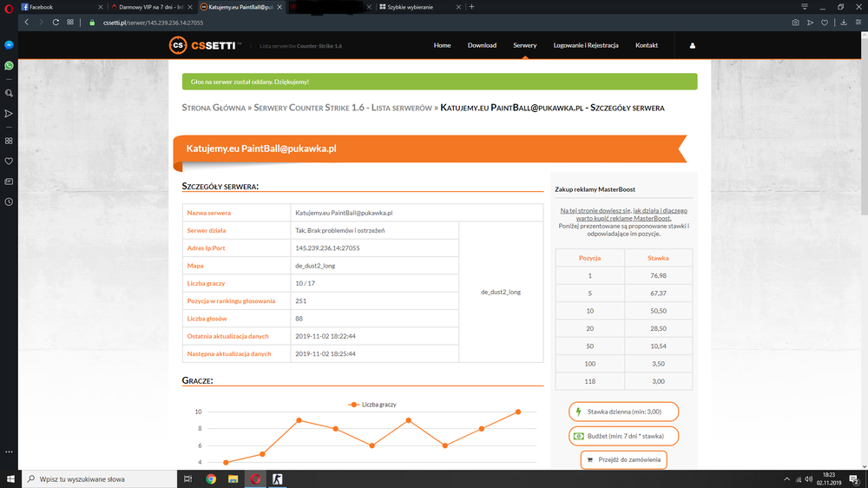Click the Stawka dzienna input field

point(623,412)
